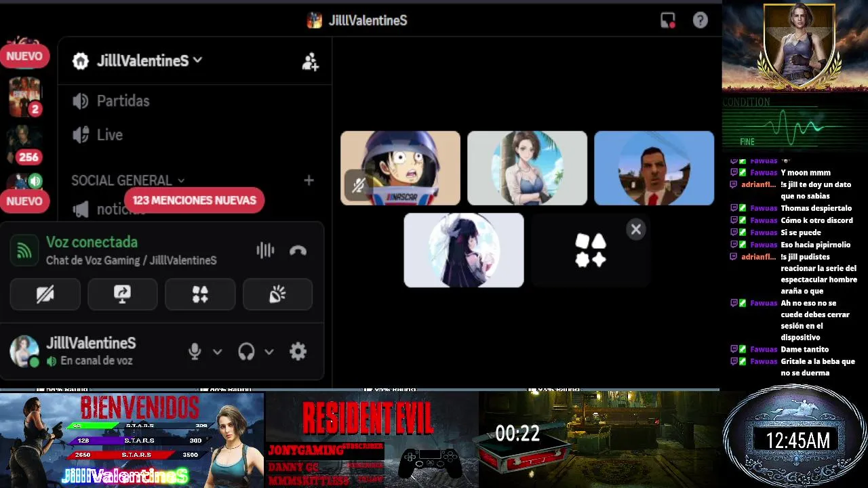Open the server icon with the green speaker badge
Viewport: 868px width, 488px height.
(x=25, y=181)
